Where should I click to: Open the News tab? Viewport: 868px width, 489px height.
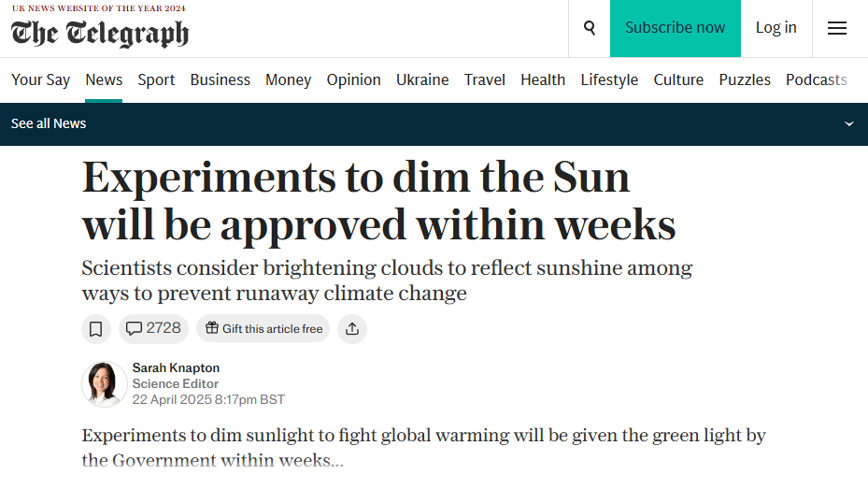tap(104, 79)
